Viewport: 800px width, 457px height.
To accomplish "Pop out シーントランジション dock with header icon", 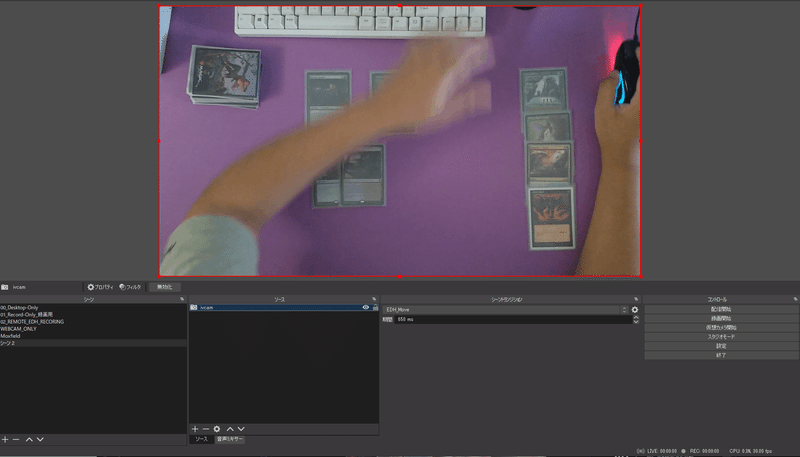I will pyautogui.click(x=636, y=299).
